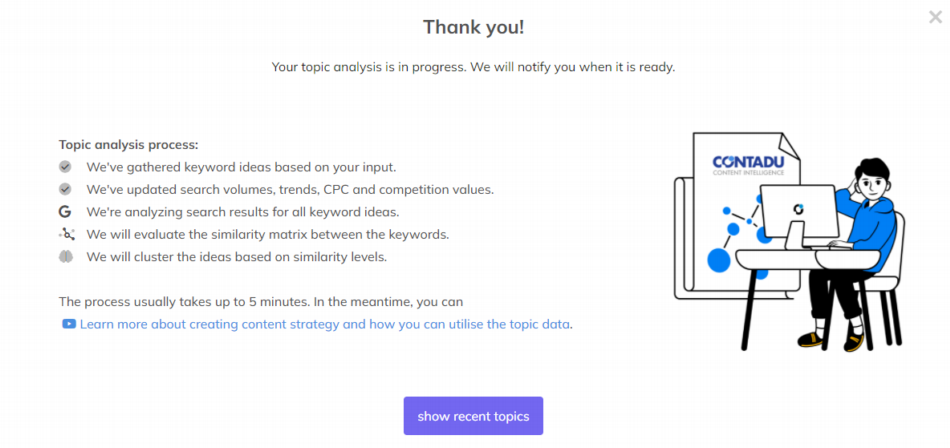This screenshot has width=950, height=448.
Task: Select the topic analysis in progress message
Action: [x=473, y=67]
